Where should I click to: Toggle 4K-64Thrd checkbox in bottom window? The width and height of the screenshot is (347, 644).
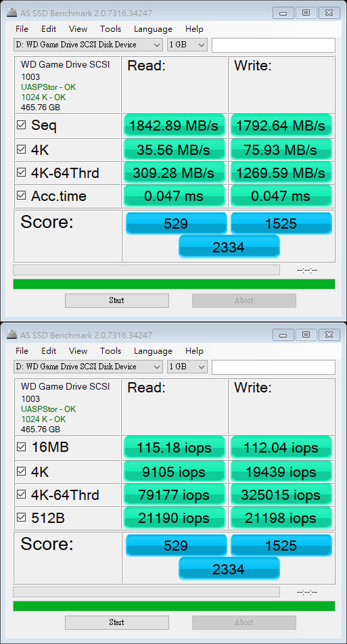click(x=21, y=494)
